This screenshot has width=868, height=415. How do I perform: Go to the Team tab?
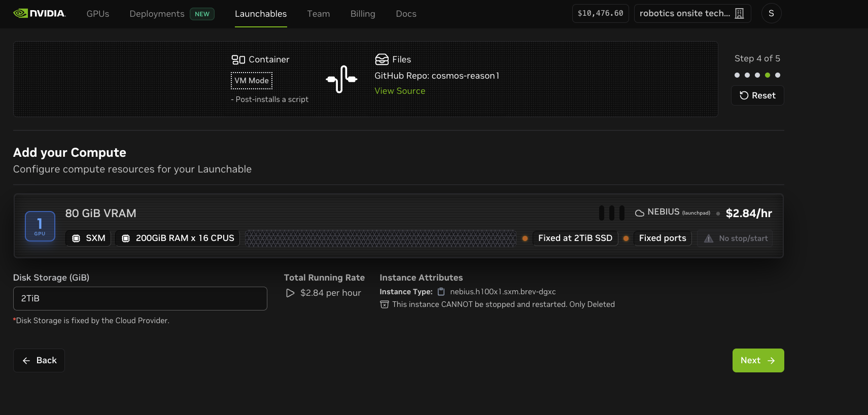319,14
